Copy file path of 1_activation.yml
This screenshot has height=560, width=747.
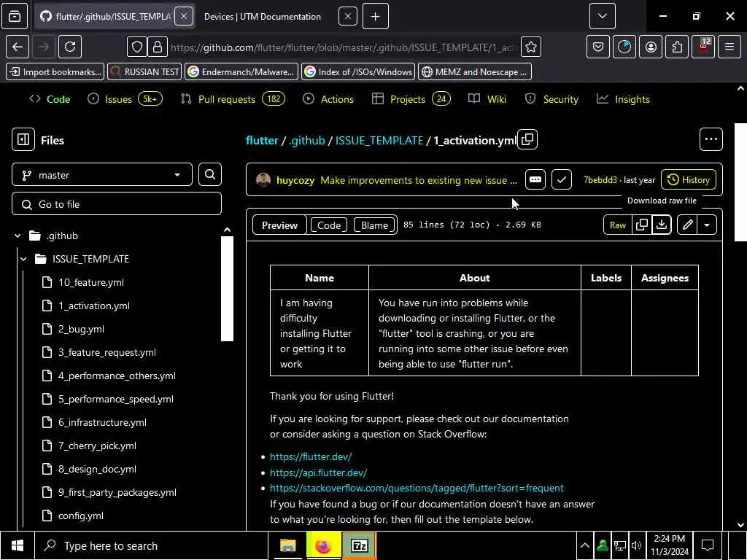coord(527,139)
